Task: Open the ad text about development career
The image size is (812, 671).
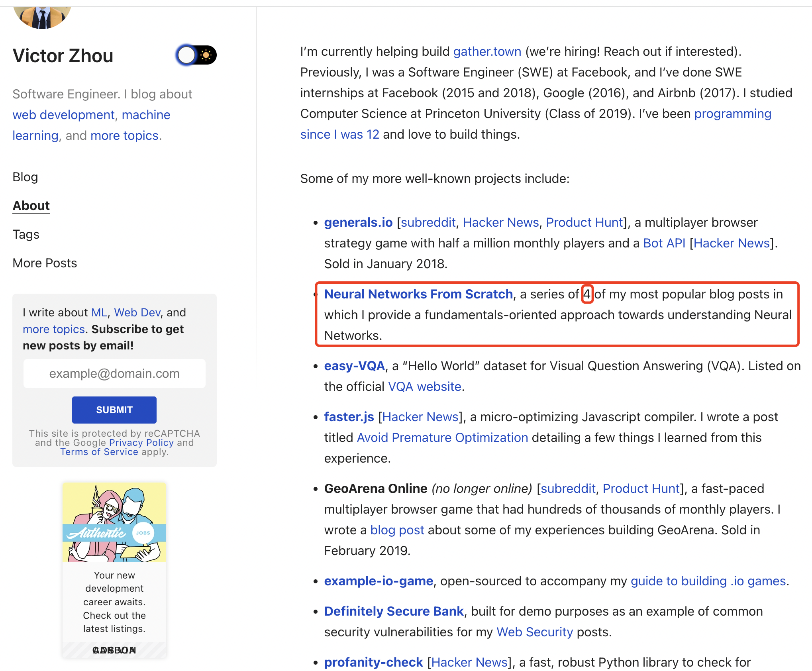Action: [114, 602]
